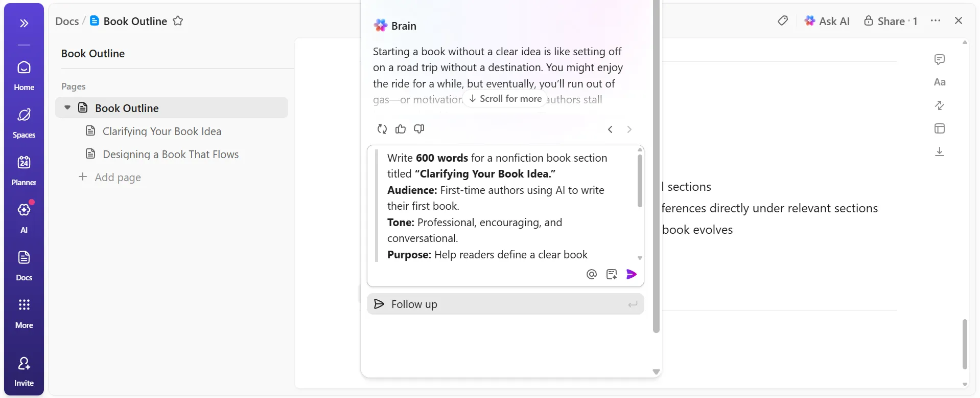Open the More apps grid

24,314
